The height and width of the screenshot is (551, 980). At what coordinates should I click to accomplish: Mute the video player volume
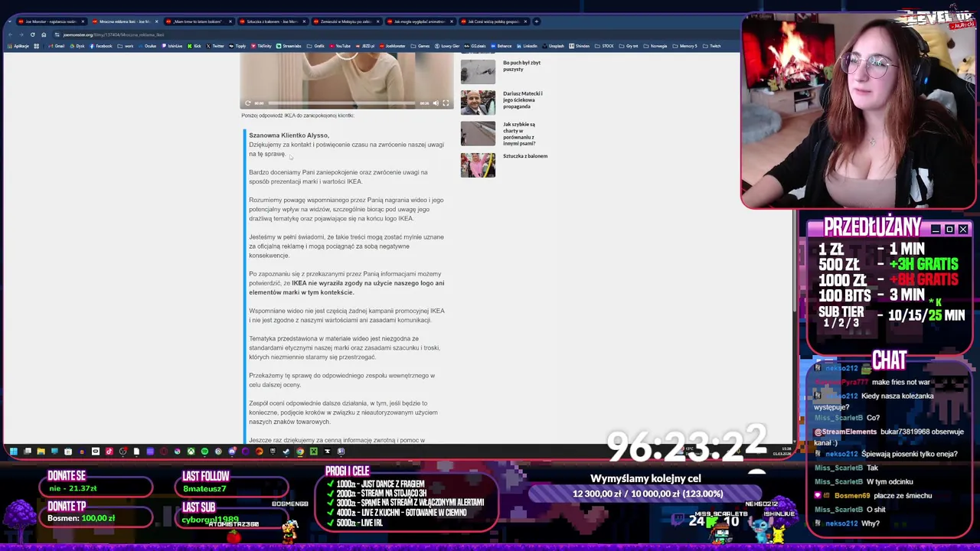point(436,103)
